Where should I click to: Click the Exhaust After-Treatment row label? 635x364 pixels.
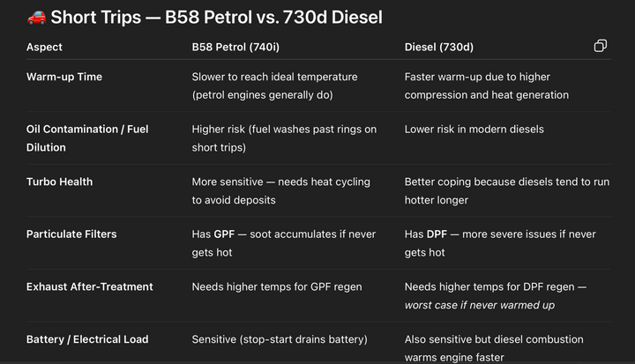point(89,286)
